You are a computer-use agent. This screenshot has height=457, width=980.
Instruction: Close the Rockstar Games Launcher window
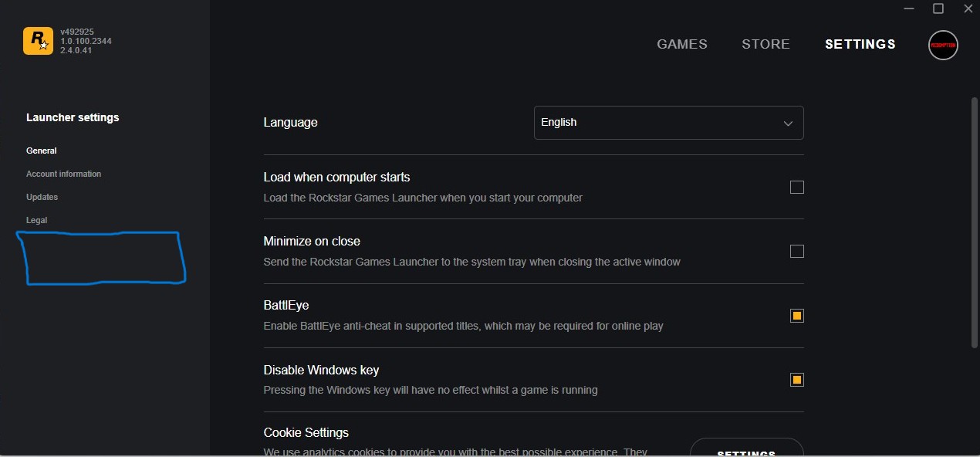968,8
